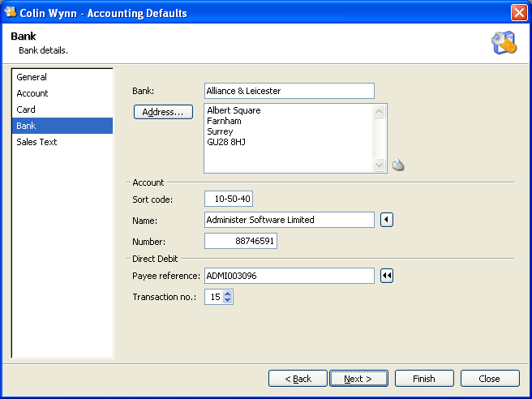Click the Finish button
The height and width of the screenshot is (399, 532).
point(424,379)
